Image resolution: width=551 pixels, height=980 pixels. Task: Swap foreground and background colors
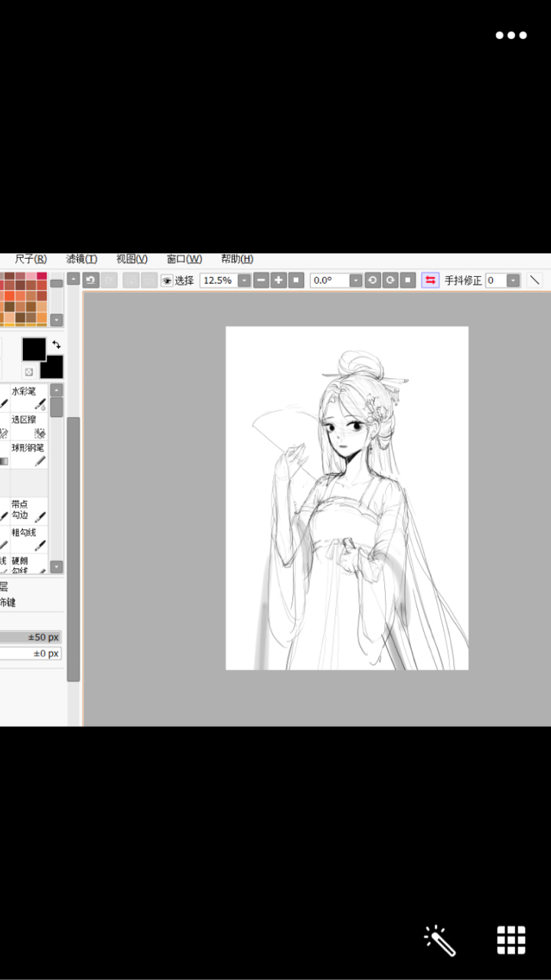coord(56,345)
